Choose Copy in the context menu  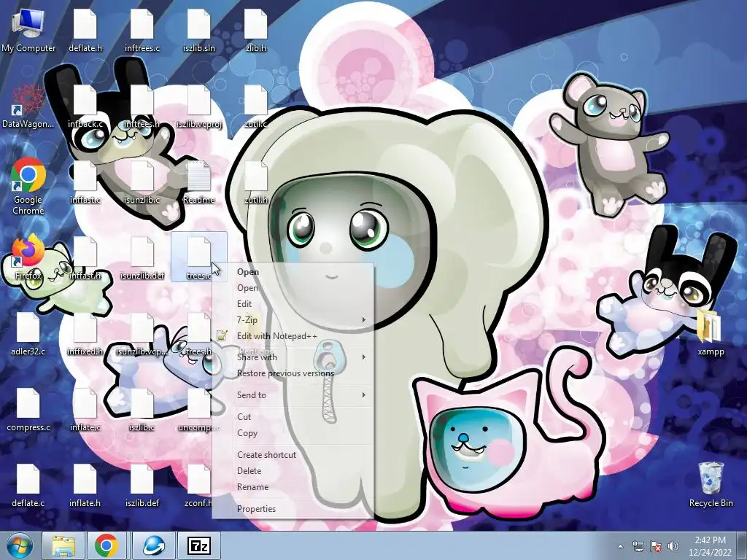(x=293, y=433)
